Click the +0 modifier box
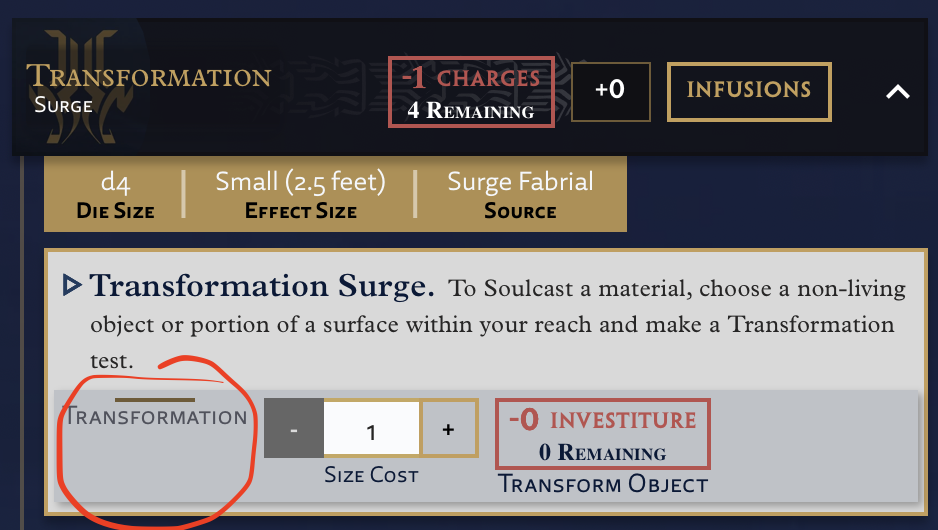The width and height of the screenshot is (938, 530). coord(611,92)
